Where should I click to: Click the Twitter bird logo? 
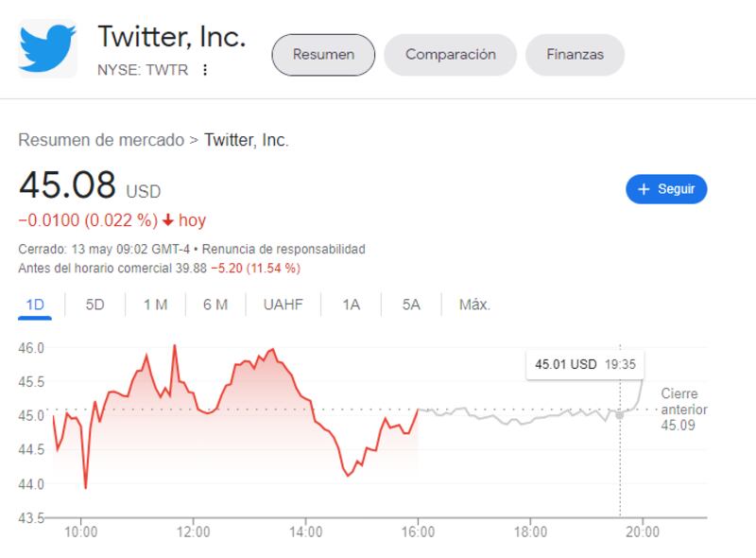point(47,47)
